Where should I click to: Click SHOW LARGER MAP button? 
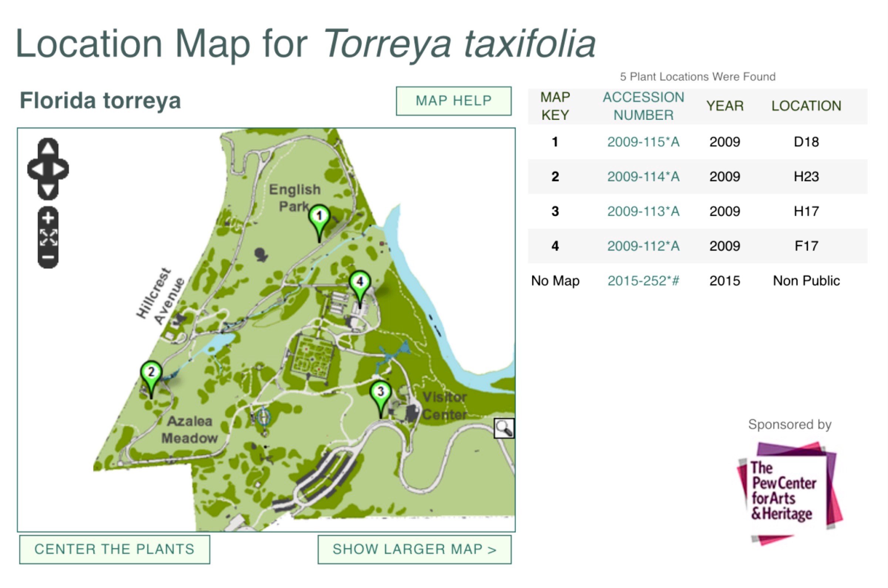(414, 550)
